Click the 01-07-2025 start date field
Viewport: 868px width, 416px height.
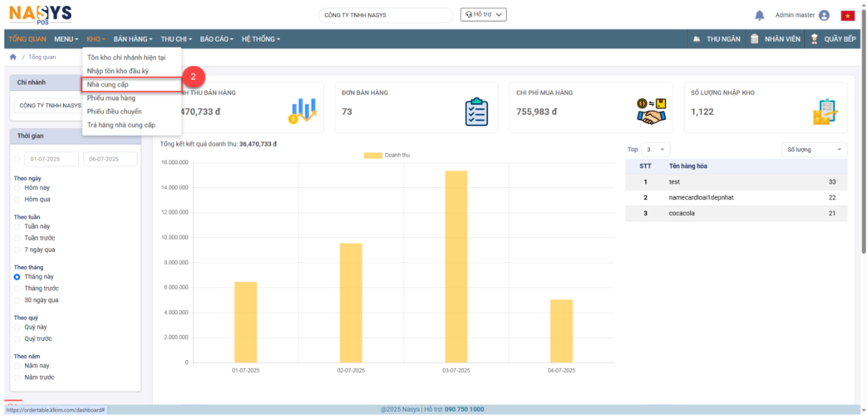click(52, 159)
